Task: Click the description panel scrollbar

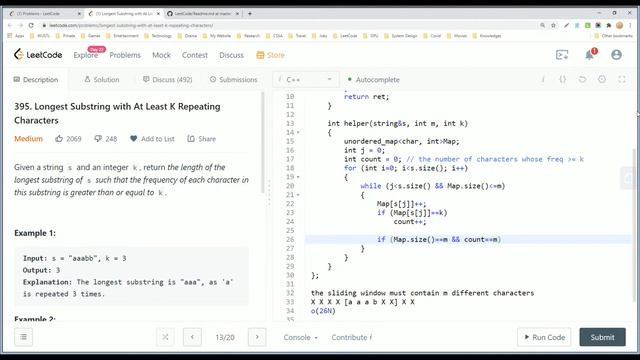Action: click(x=262, y=143)
